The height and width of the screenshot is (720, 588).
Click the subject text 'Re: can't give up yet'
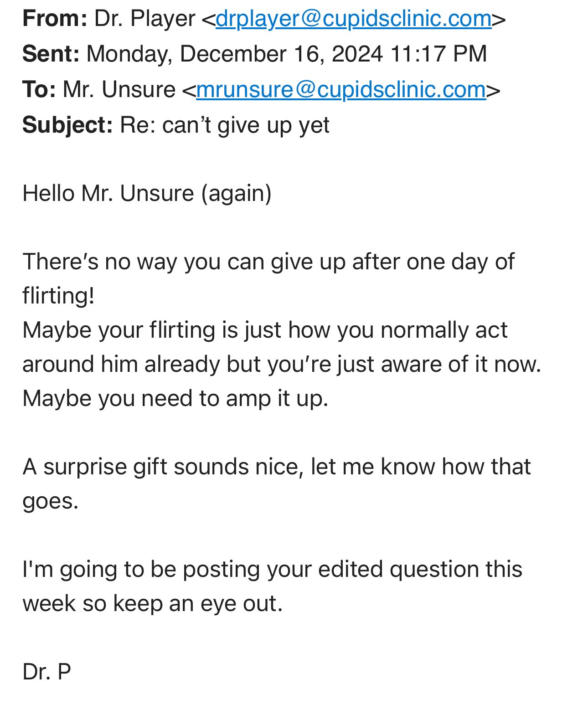coord(225,125)
